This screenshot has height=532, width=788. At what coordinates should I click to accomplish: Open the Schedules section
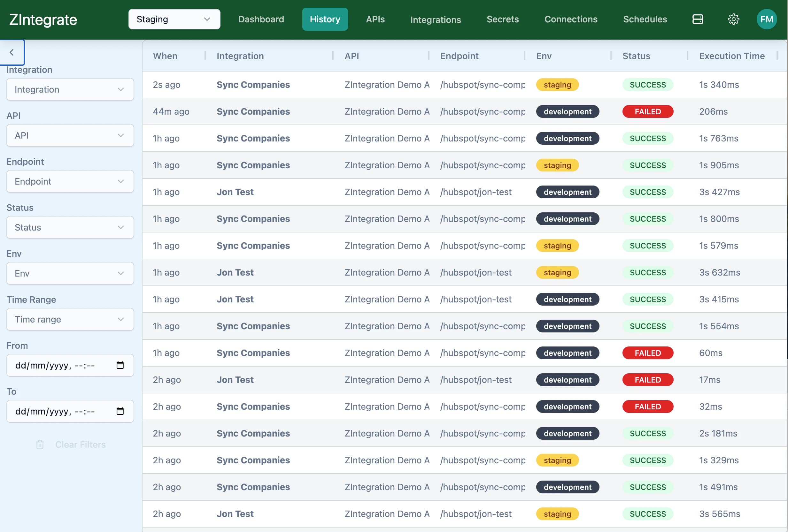[645, 19]
